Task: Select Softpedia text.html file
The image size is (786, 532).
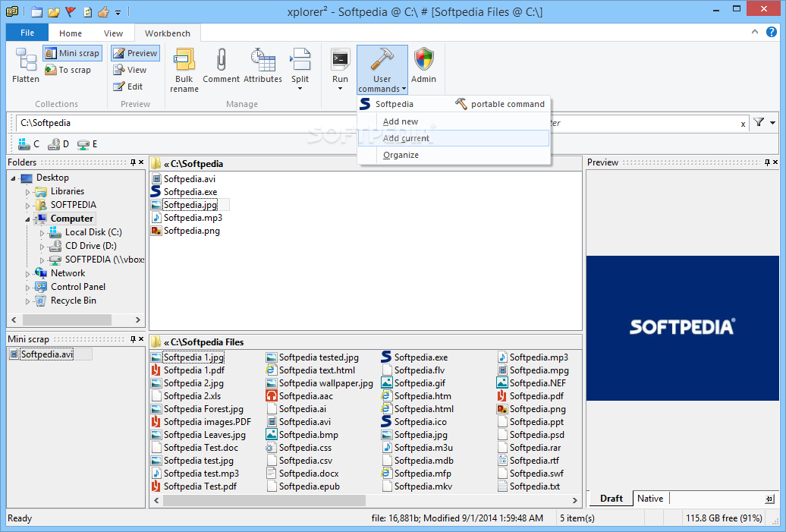Action: 317,370
